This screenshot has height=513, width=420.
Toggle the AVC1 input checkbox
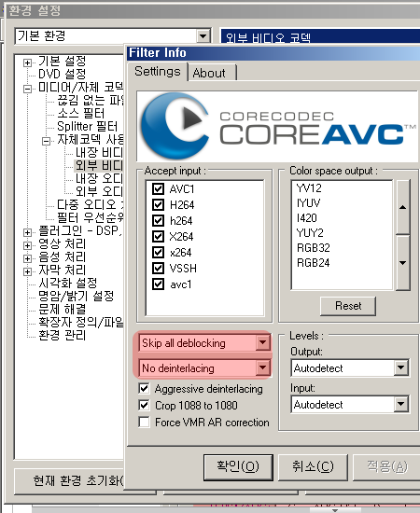coord(158,188)
